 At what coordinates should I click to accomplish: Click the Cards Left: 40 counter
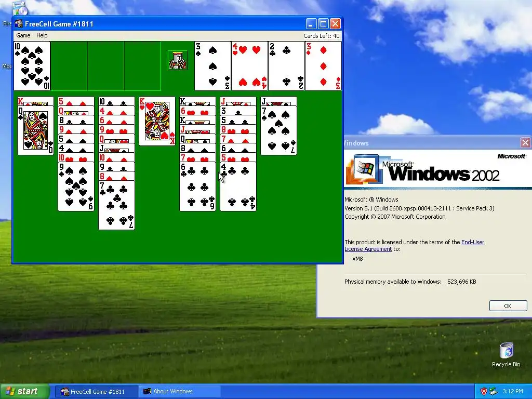(321, 36)
